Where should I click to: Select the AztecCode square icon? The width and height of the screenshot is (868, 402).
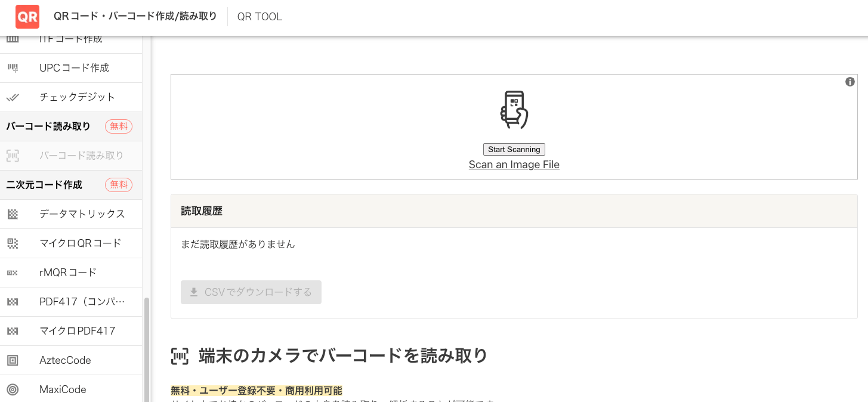pyautogui.click(x=13, y=360)
